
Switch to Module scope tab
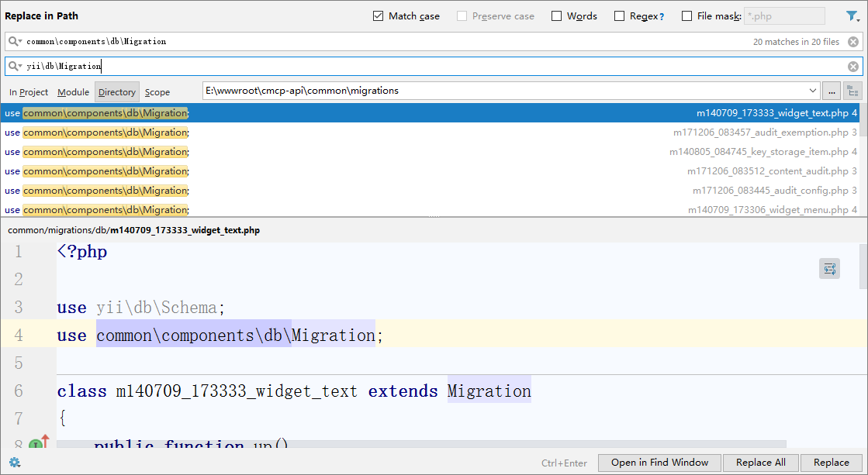73,92
